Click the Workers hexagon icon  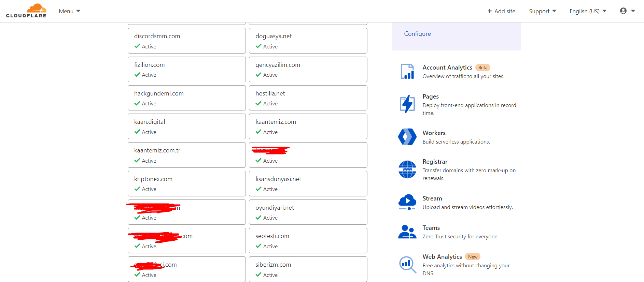407,137
